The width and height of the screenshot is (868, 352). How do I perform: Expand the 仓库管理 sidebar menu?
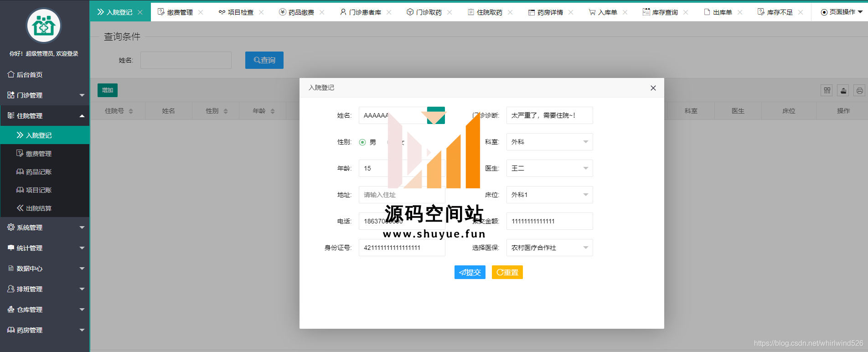tap(45, 309)
